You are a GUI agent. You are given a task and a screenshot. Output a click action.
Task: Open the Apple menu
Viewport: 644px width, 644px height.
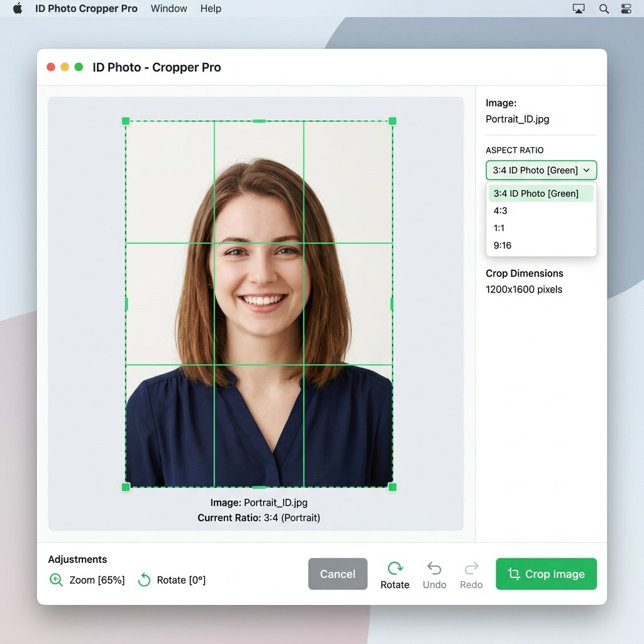point(18,8)
